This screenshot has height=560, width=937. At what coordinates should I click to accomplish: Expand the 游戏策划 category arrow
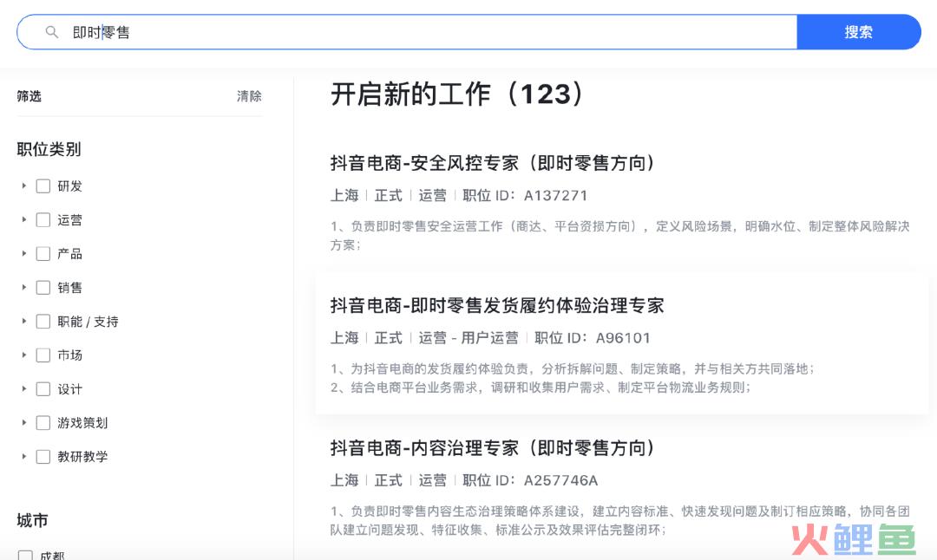[24, 423]
